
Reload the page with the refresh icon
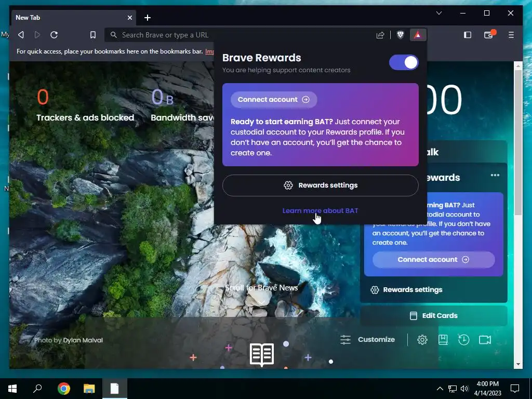(x=54, y=35)
